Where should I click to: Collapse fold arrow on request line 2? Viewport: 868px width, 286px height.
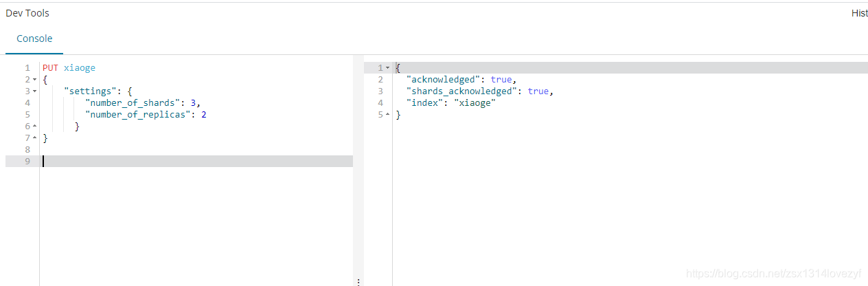[35, 80]
